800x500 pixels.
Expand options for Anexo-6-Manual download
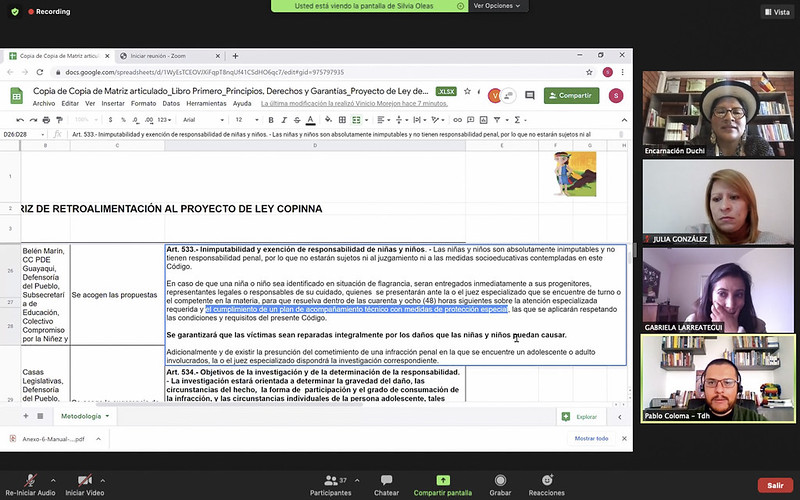[x=98, y=439]
